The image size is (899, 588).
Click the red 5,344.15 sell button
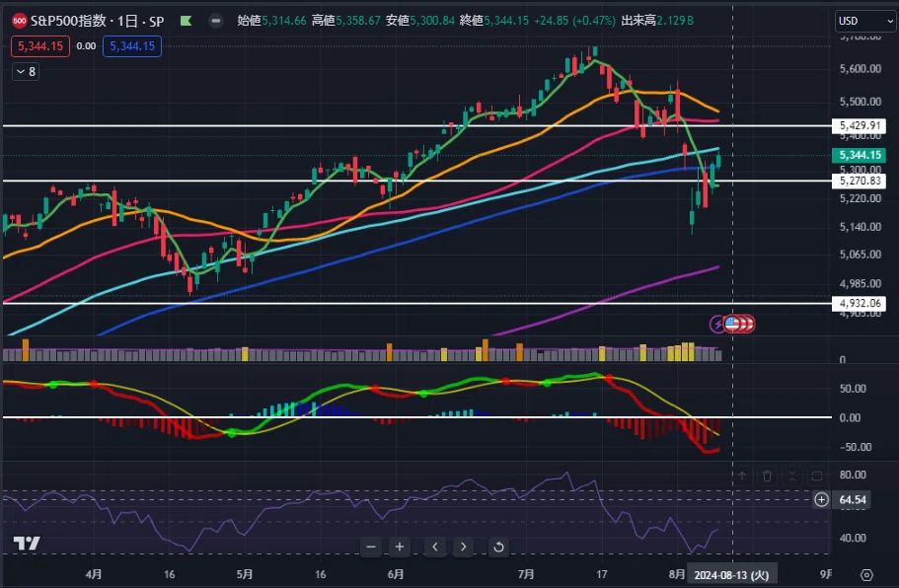[40, 46]
